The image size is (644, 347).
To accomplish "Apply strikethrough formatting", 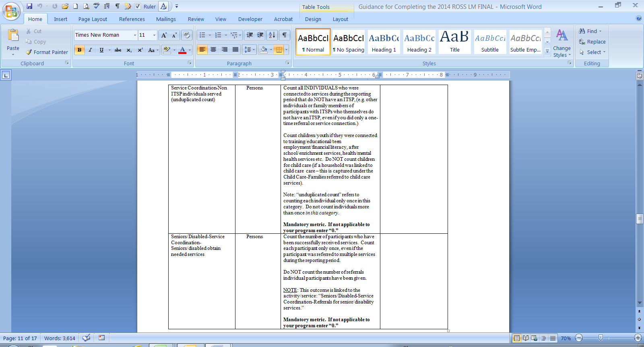I will point(118,50).
